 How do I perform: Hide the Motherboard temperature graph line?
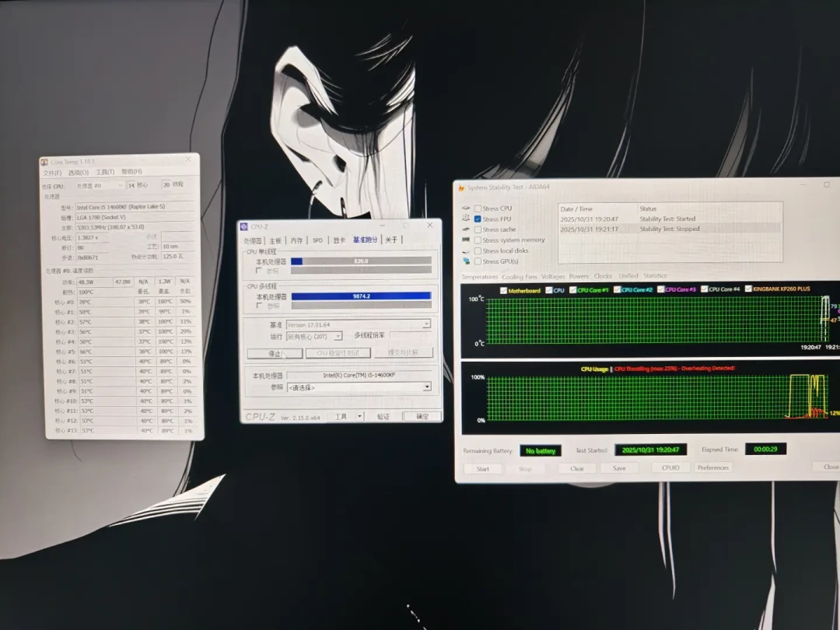click(x=503, y=290)
